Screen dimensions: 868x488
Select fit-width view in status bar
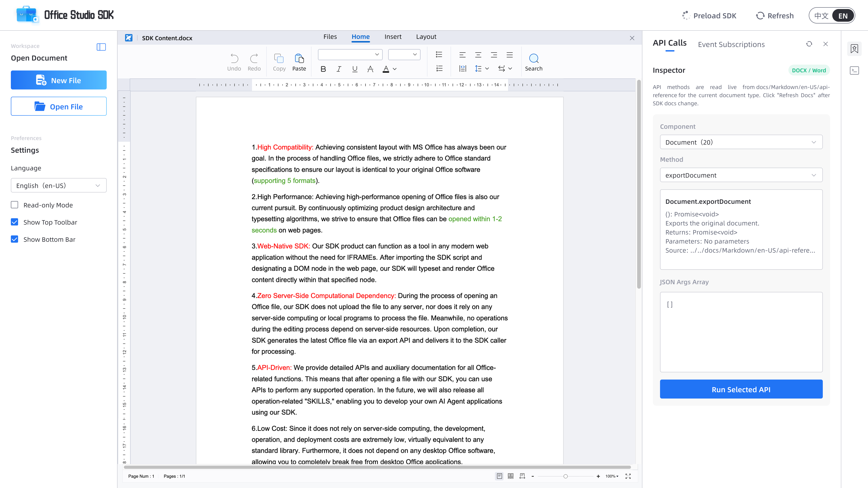tap(522, 476)
